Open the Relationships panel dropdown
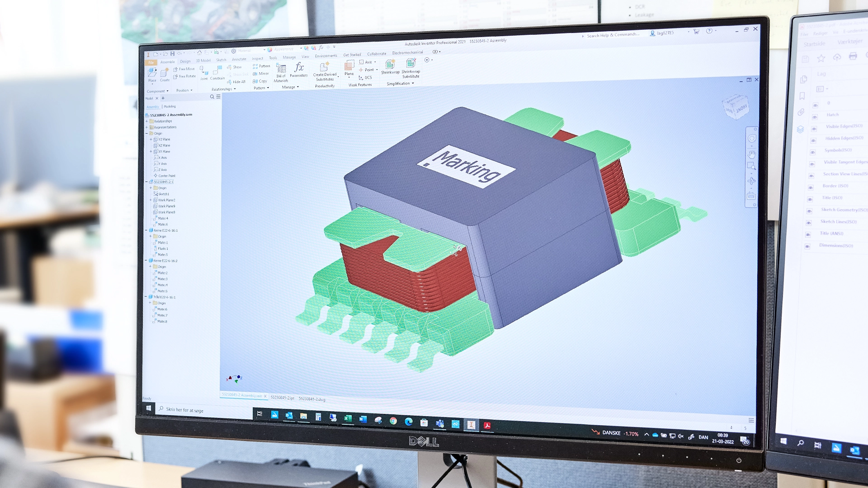Screen dimensions: 868x488 point(224,89)
